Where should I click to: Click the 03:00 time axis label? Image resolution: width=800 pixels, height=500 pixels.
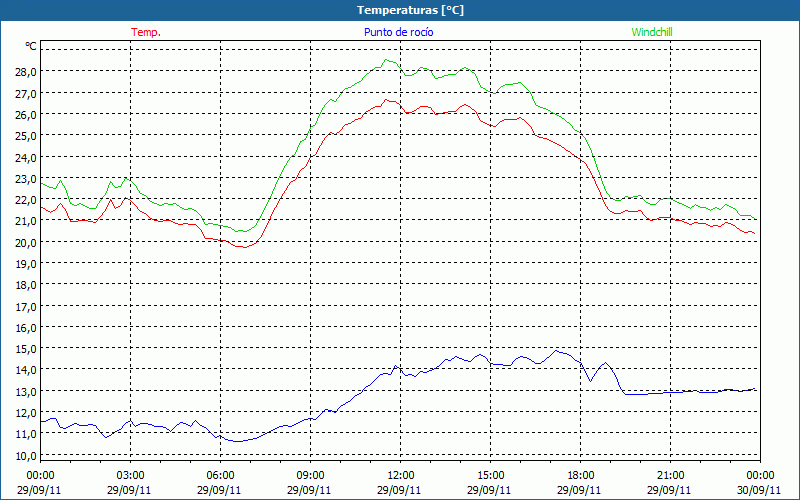click(131, 475)
